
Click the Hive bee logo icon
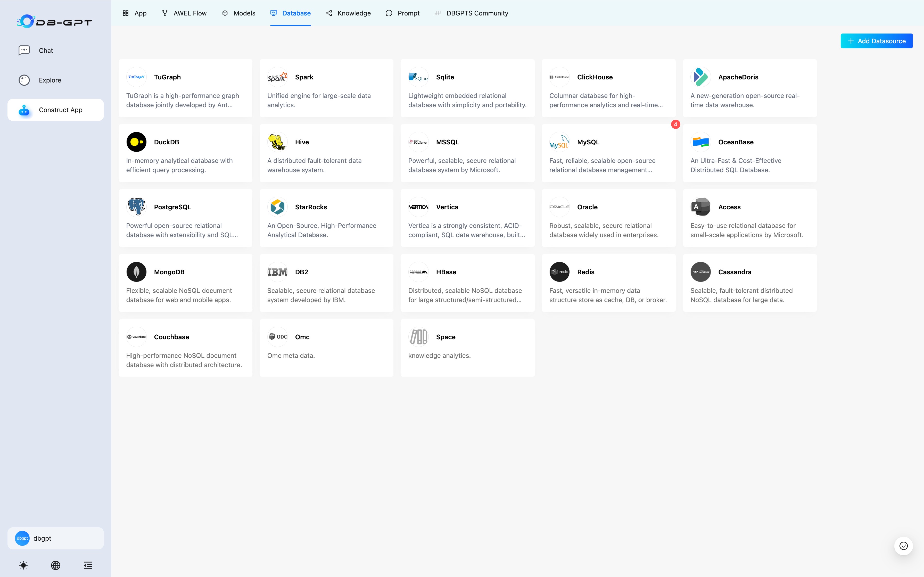(277, 142)
